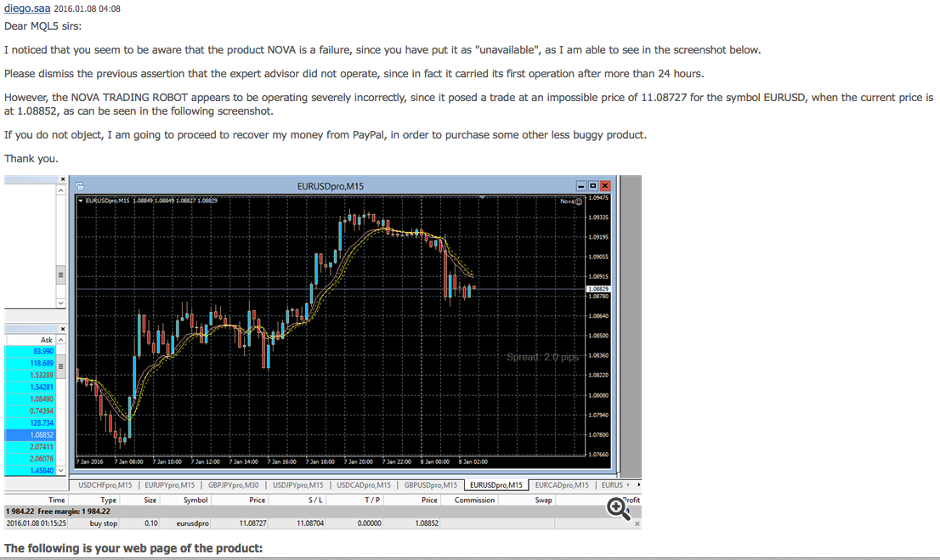Click the Ask column header
The width and height of the screenshot is (940, 560).
[x=30, y=340]
